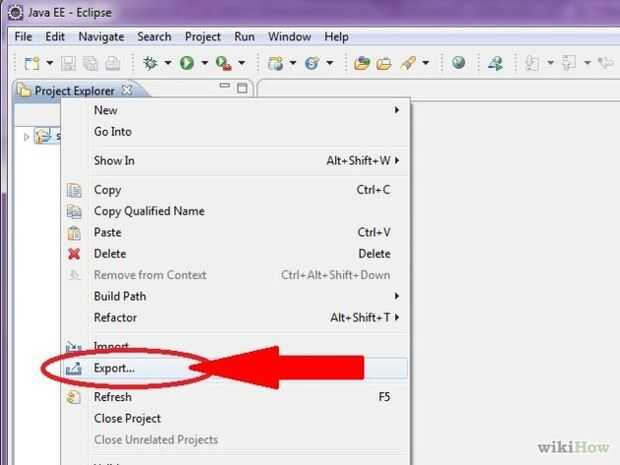This screenshot has height=465, width=620.
Task: Maximize the Project Explorer panel
Action: (x=242, y=88)
